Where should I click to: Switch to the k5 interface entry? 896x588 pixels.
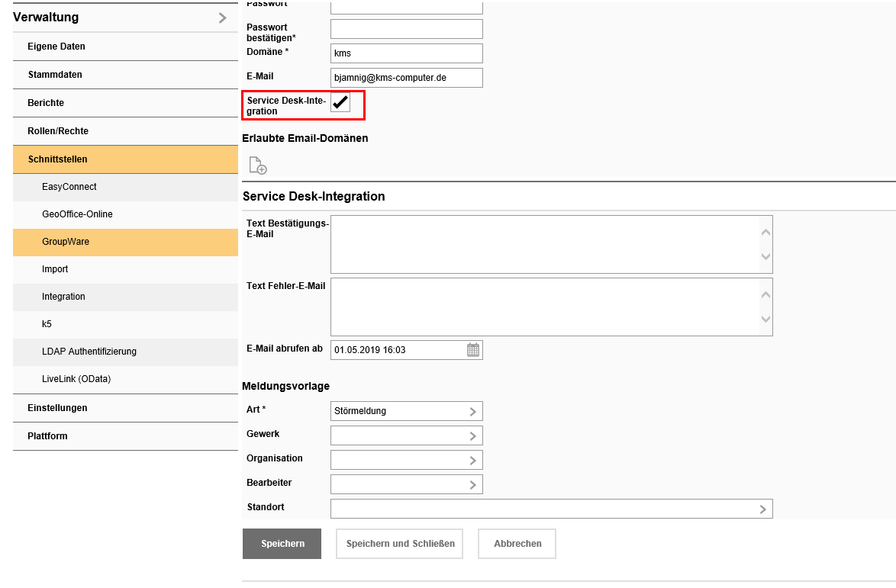click(x=125, y=324)
